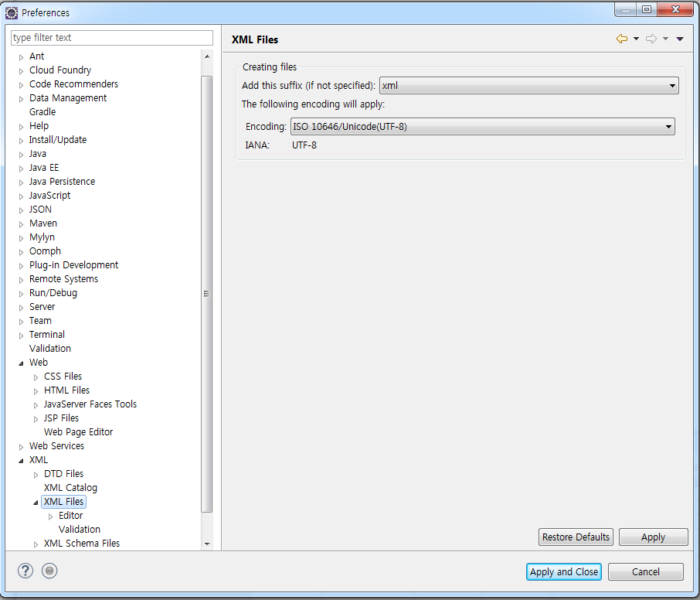Screen dimensions: 700x600
Task: Click Apply and Close button
Action: 564,572
